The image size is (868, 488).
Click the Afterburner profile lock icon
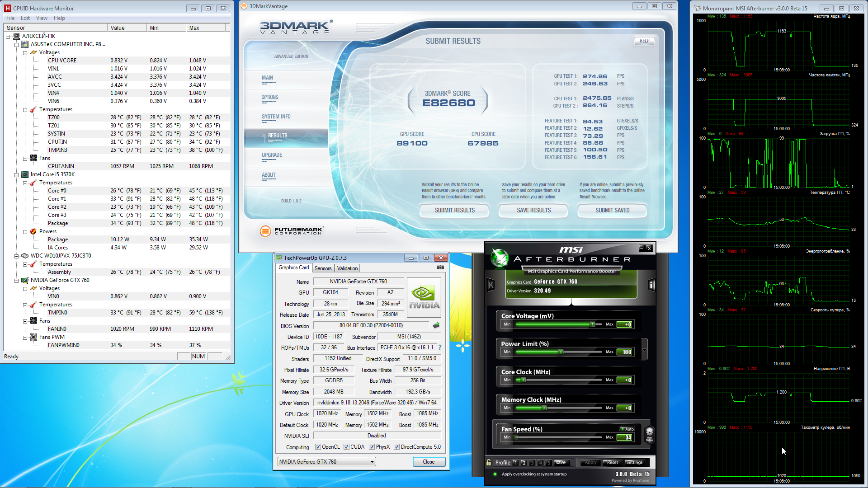coord(489,462)
